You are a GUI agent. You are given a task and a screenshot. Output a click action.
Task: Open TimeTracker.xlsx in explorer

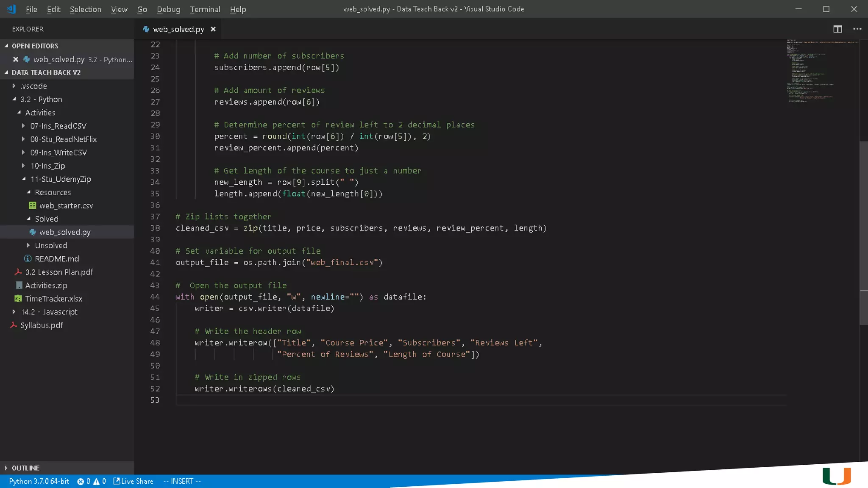coord(53,299)
